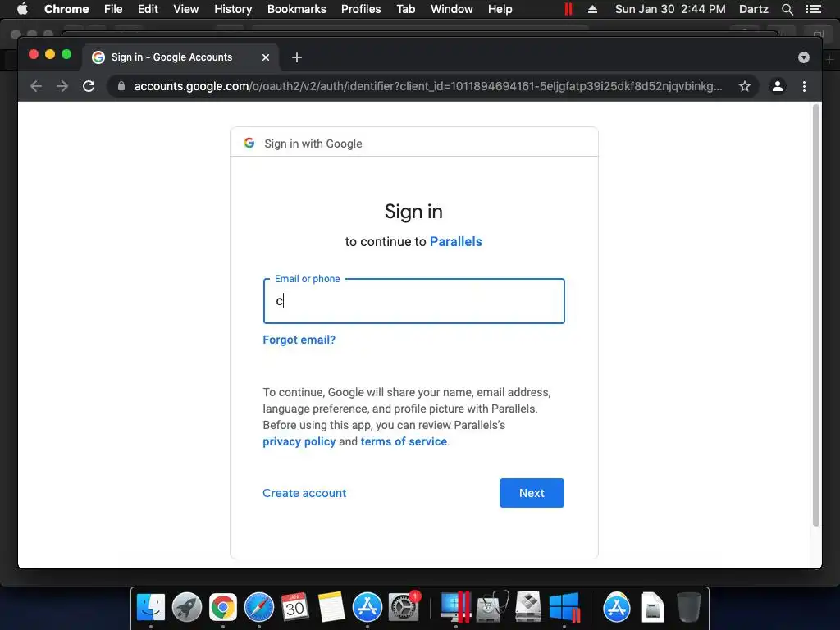The image size is (840, 630).
Task: Click the Chrome back arrow
Action: coord(36,86)
